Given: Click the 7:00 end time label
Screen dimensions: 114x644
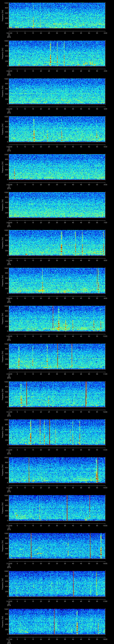Looking at the screenshot, I should 105,223.
